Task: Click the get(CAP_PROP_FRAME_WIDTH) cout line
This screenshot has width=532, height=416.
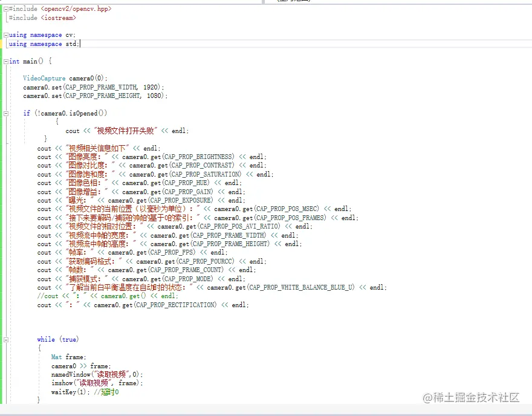Action: coord(168,235)
